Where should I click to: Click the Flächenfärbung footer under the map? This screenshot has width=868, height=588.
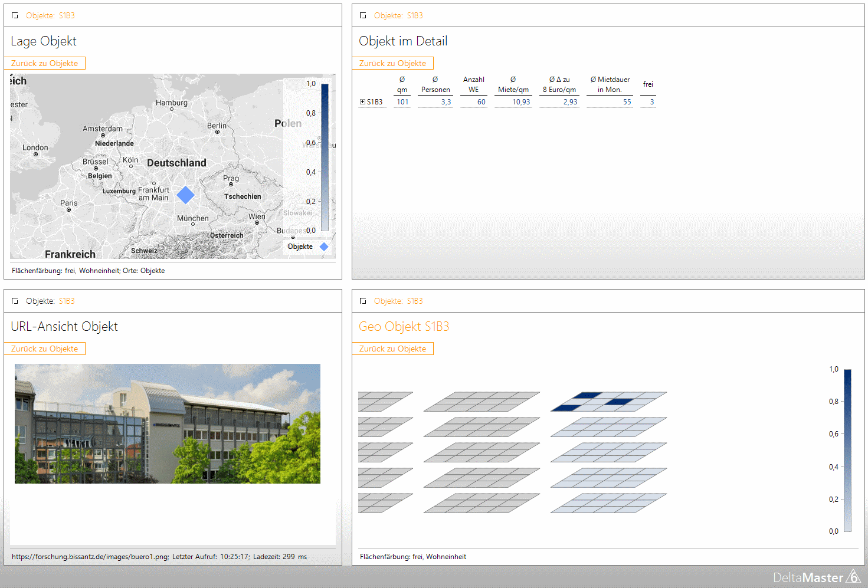89,271
